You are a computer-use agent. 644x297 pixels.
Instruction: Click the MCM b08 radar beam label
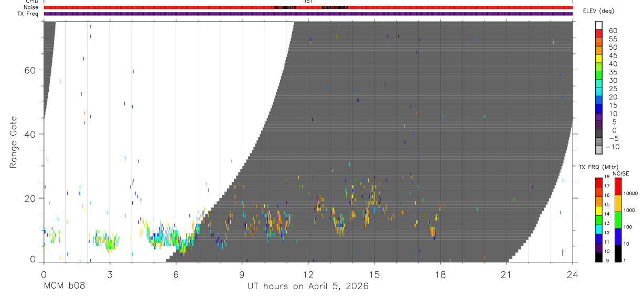[x=64, y=287]
